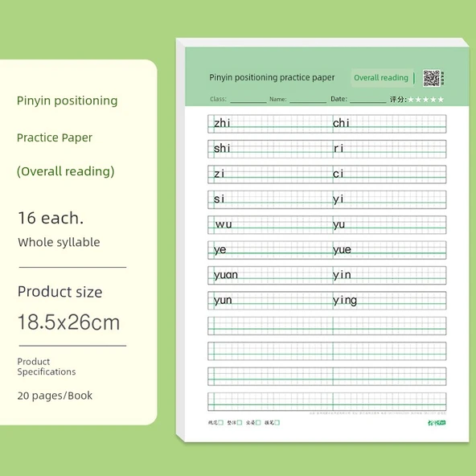
Task: Tick the fourth checkbox in the page footer
Action: coord(277,423)
